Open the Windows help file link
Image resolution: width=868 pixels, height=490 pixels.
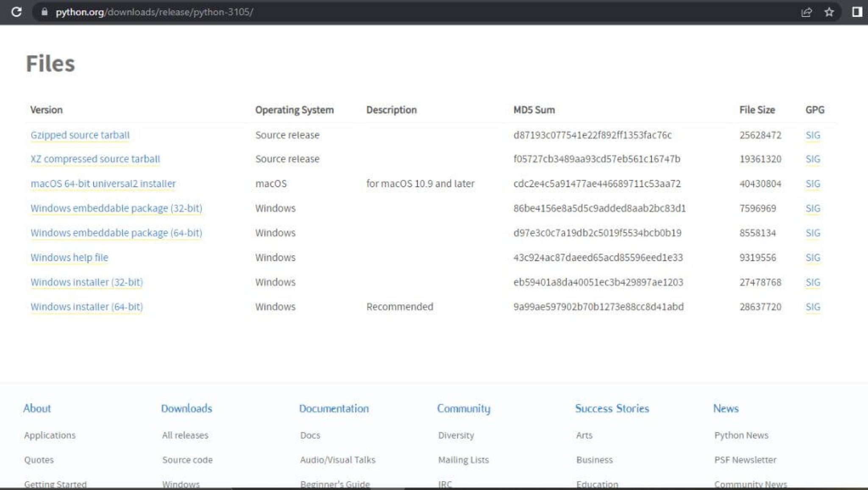click(69, 257)
